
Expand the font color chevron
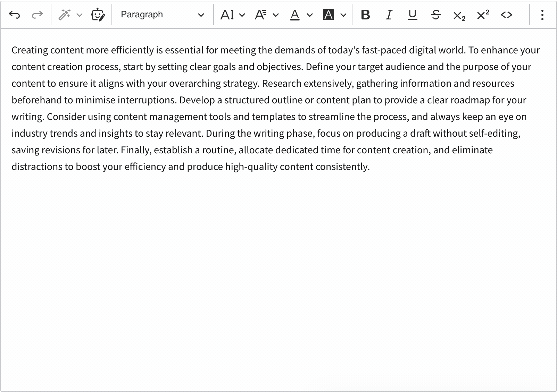[x=310, y=15]
